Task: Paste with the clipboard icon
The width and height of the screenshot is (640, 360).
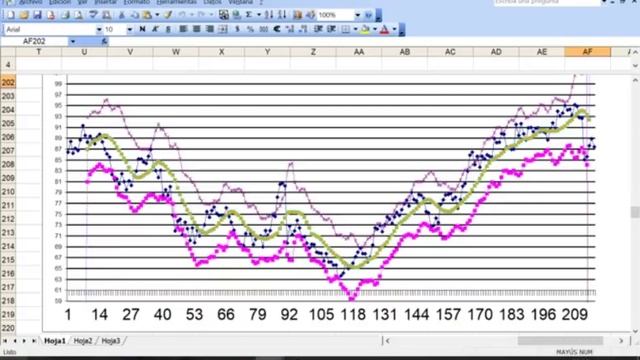Action: (x=147, y=15)
